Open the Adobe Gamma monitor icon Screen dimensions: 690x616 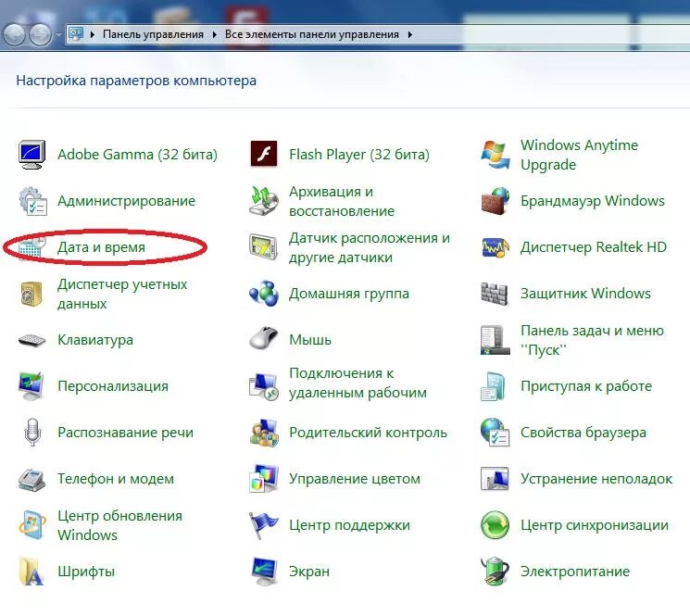pos(31,155)
